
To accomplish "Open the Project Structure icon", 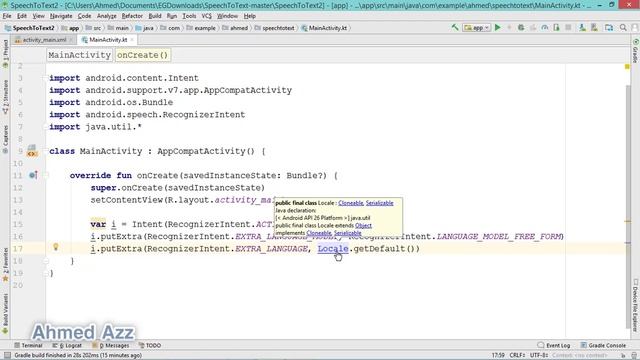I will [609, 28].
